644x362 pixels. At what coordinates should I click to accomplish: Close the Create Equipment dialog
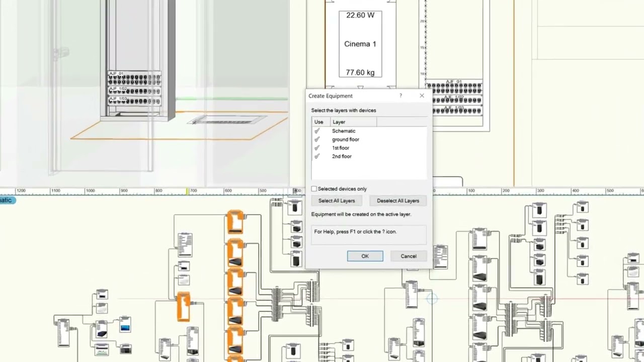[422, 96]
